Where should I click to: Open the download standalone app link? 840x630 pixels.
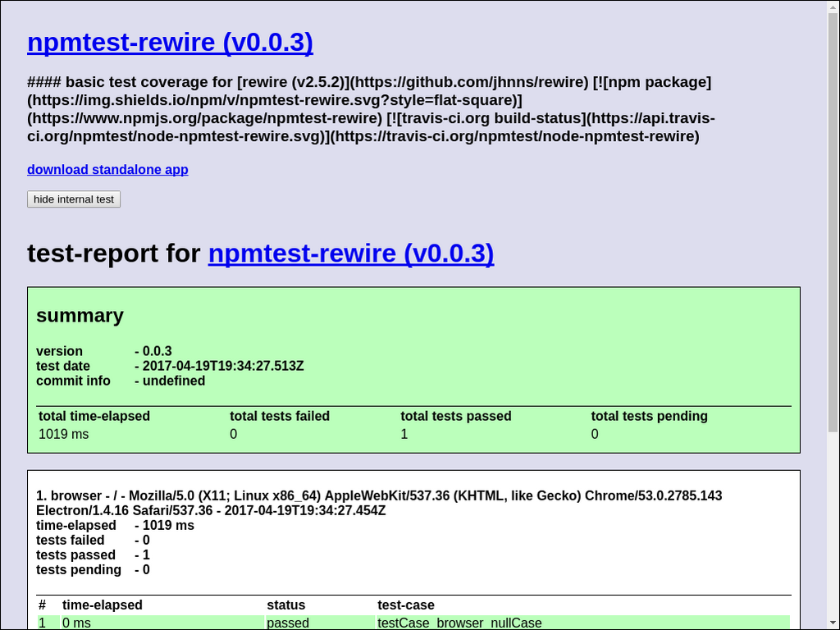pyautogui.click(x=107, y=170)
